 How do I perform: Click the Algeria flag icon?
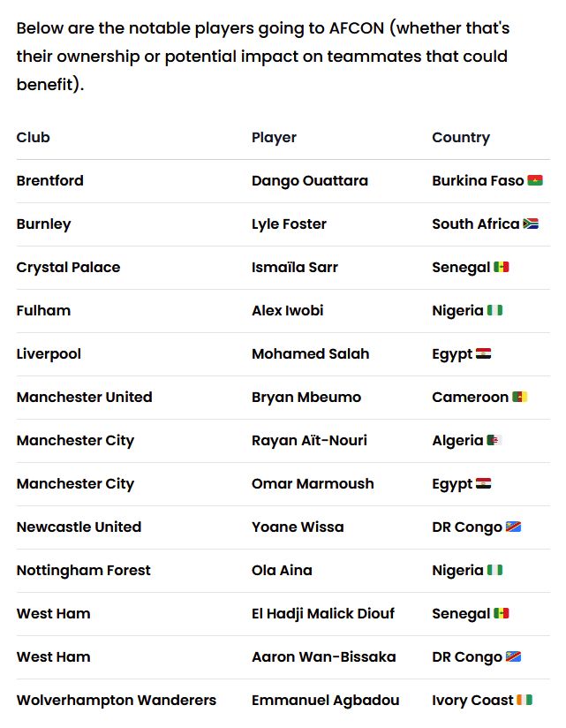(494, 440)
